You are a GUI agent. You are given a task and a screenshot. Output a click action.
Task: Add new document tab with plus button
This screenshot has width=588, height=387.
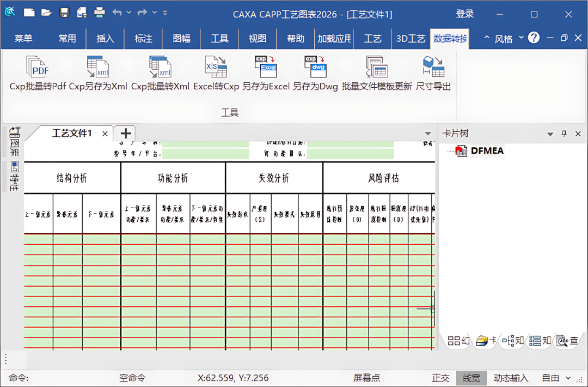(x=126, y=133)
